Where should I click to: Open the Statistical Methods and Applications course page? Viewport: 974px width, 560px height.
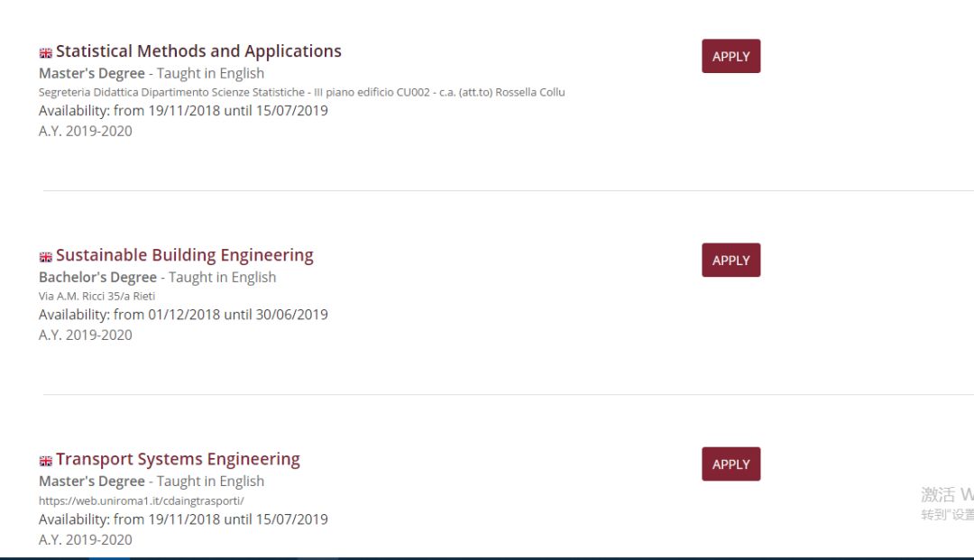198,51
